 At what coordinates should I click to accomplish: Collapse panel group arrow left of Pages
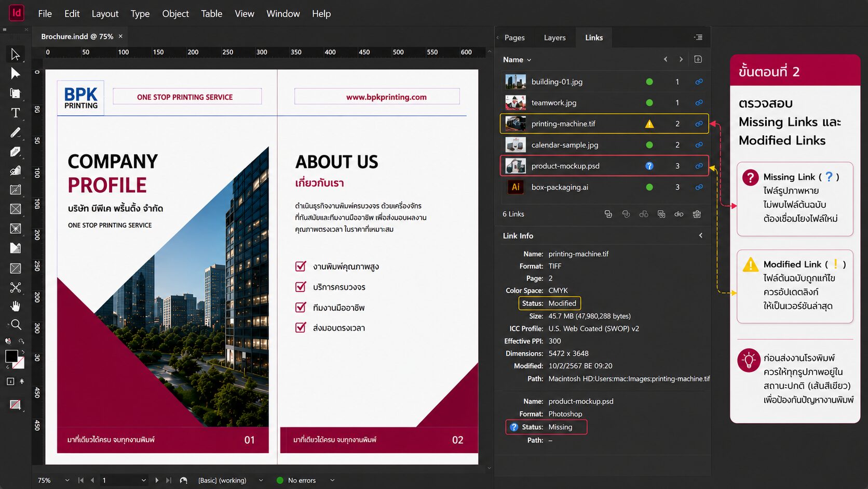(498, 37)
